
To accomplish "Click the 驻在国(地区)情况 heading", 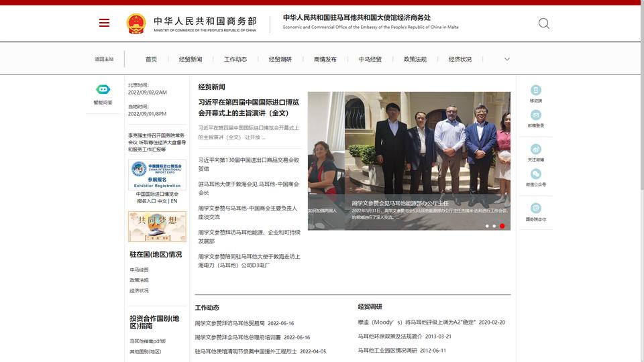I will point(156,255).
